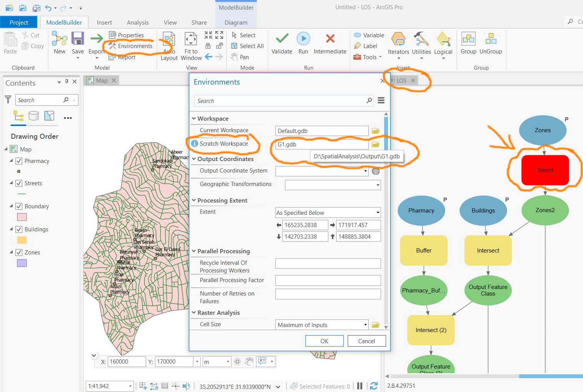Browse folder for Scratch Workspace
The image size is (583, 392).
375,145
